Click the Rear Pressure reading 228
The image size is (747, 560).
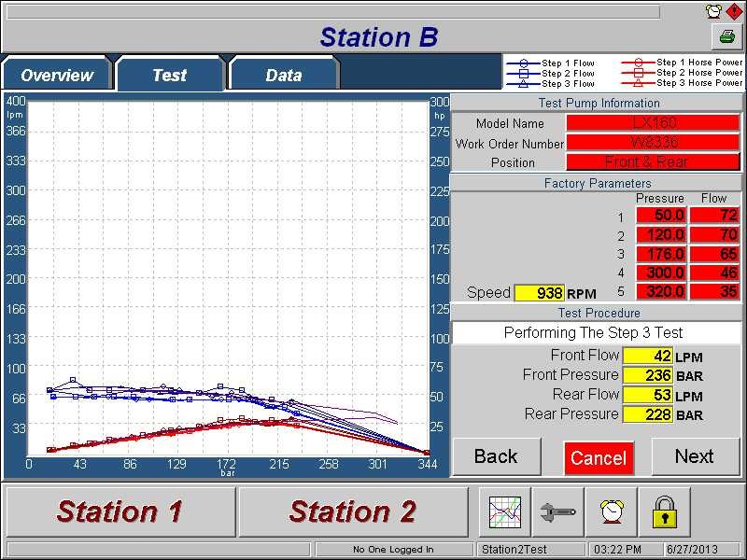point(648,414)
